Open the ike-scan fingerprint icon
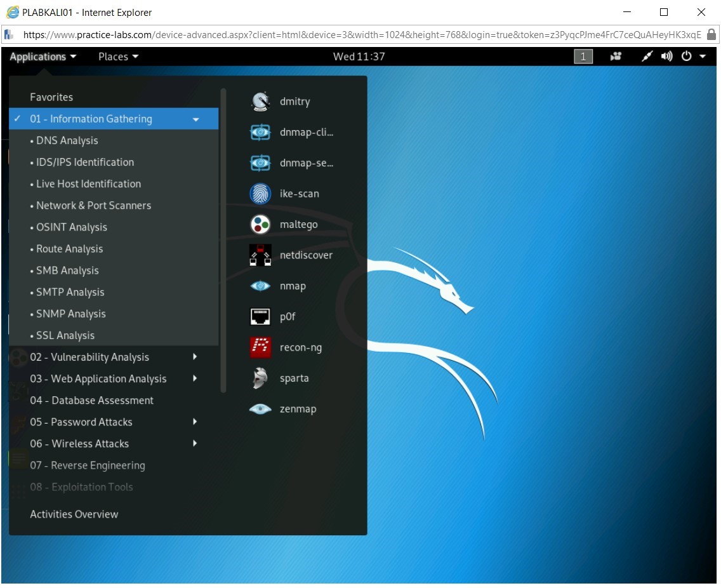The height and width of the screenshot is (588, 721). pos(261,194)
